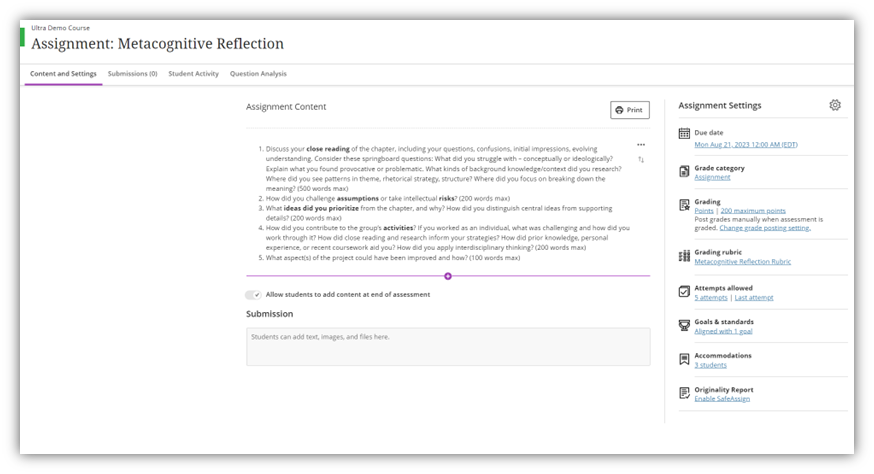Click the Grading rubric grid icon
Screen dimensions: 874x474
coord(684,256)
